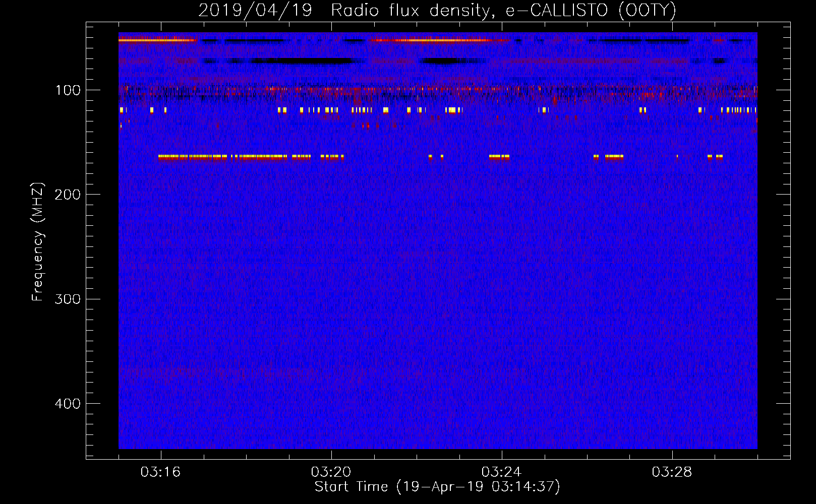Click the 03:16 time tick label
Screen dimensions: 816x504
point(160,472)
